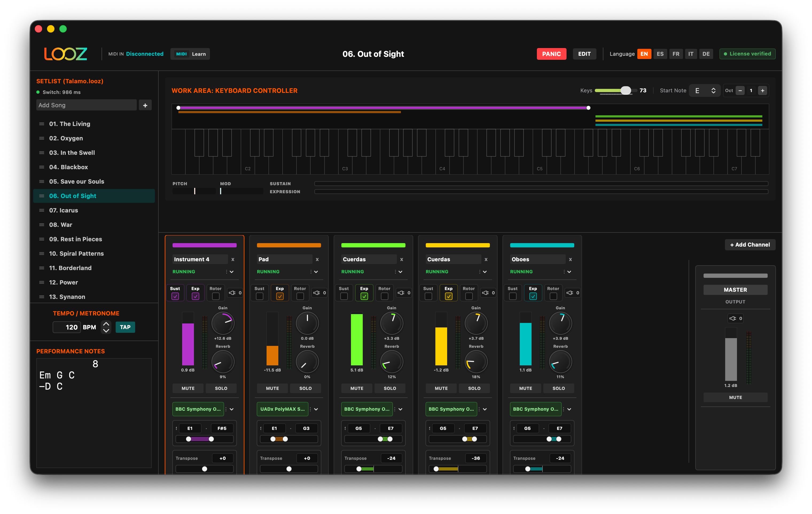Tap tempo with the TAP button
812x514 pixels.
click(x=125, y=327)
